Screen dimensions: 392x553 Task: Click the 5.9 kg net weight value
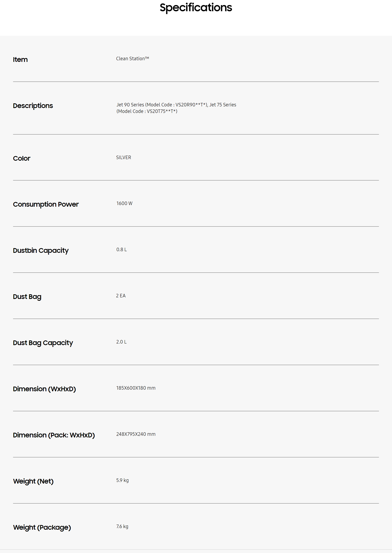(122, 480)
